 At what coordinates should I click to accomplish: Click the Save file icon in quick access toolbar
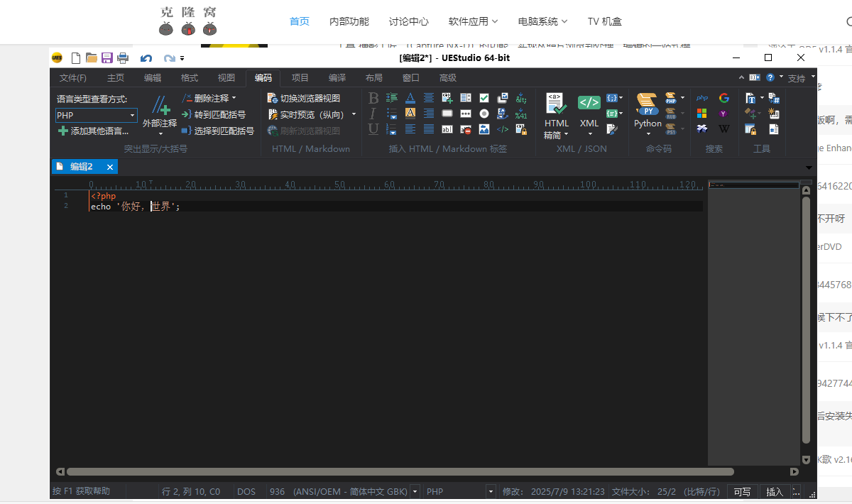(107, 57)
